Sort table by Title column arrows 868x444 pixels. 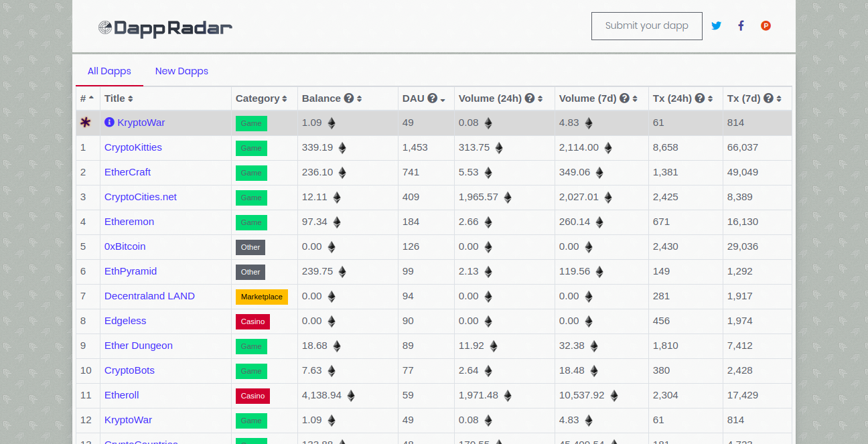click(x=131, y=99)
